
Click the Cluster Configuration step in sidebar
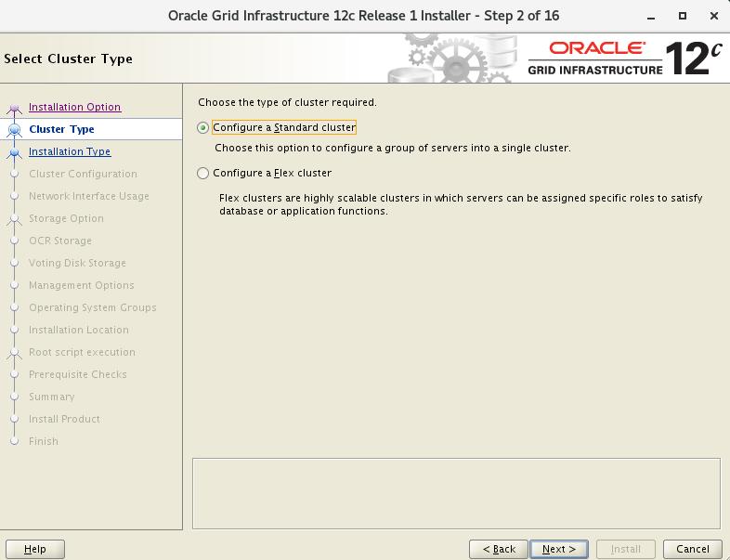coord(83,174)
